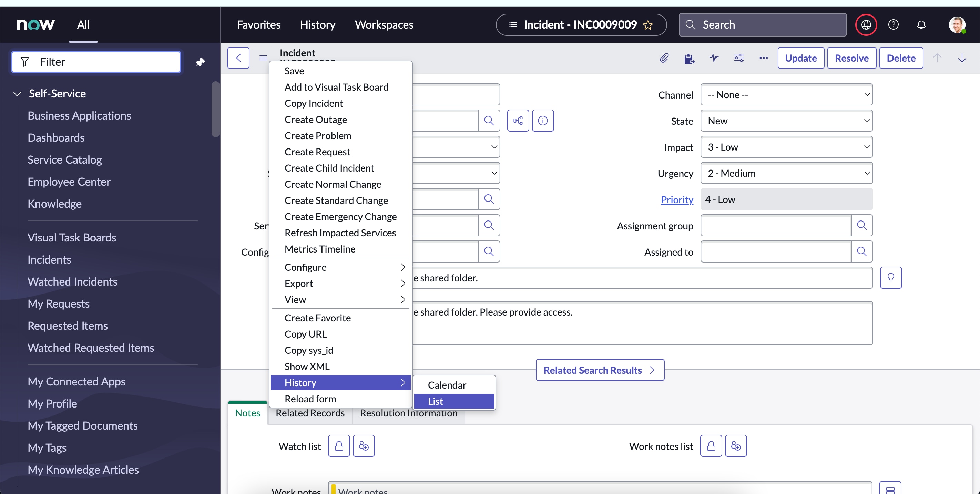Select Show XML from the context menu
This screenshot has height=494, width=980.
coord(340,366)
